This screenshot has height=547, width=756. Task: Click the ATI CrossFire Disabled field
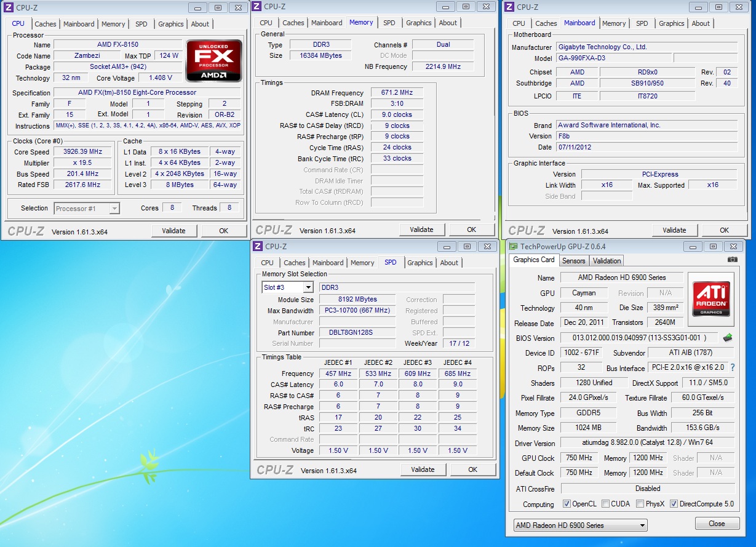click(648, 489)
